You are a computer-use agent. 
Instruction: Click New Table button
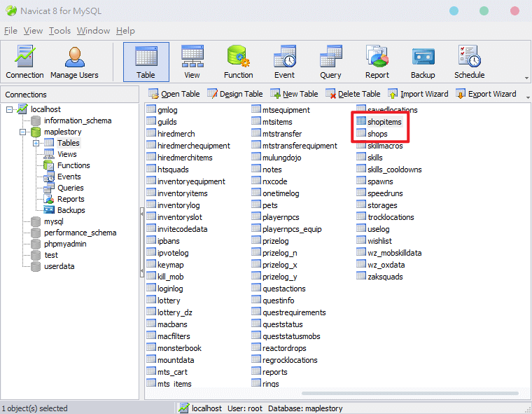(x=295, y=94)
